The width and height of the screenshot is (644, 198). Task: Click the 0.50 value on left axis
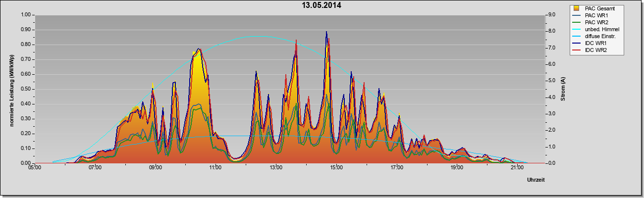pos(25,89)
